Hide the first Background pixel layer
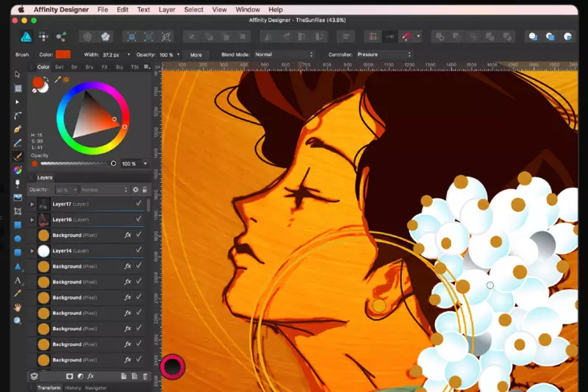588x392 pixels. click(x=139, y=235)
